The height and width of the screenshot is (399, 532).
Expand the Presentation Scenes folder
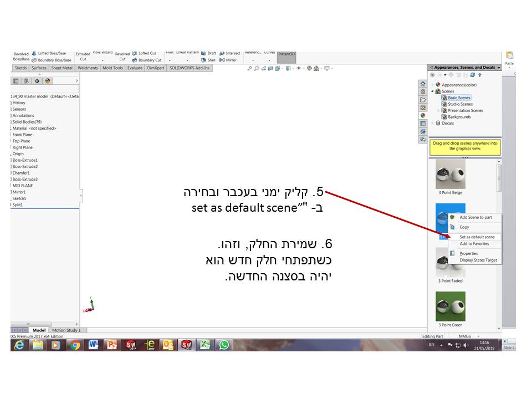coord(438,110)
